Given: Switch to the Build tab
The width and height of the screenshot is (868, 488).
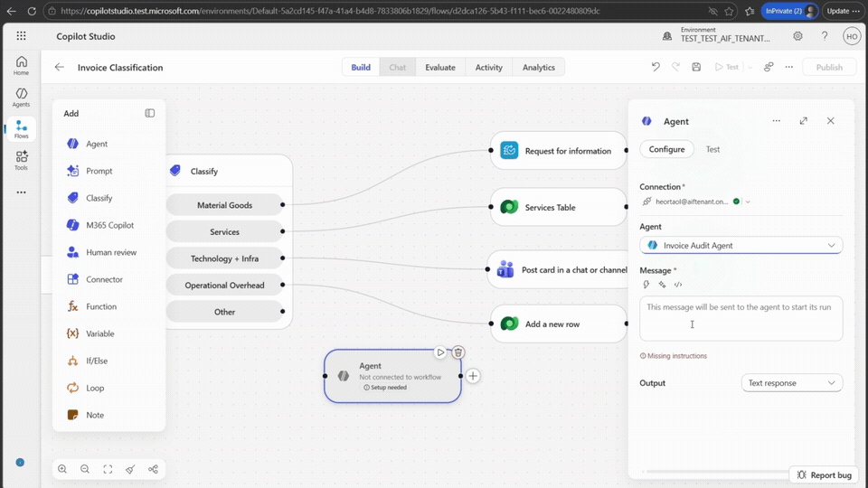Looking at the screenshot, I should [361, 68].
